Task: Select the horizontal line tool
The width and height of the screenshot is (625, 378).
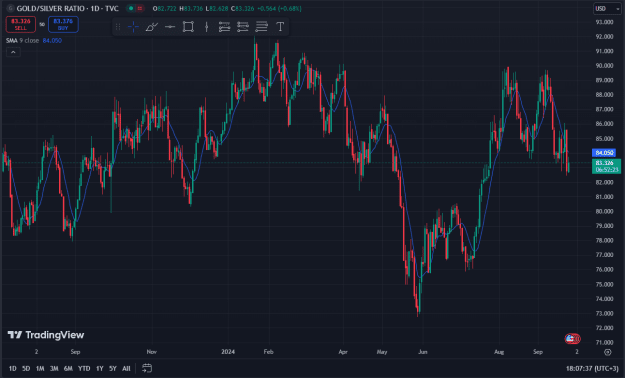Action: tap(170, 27)
